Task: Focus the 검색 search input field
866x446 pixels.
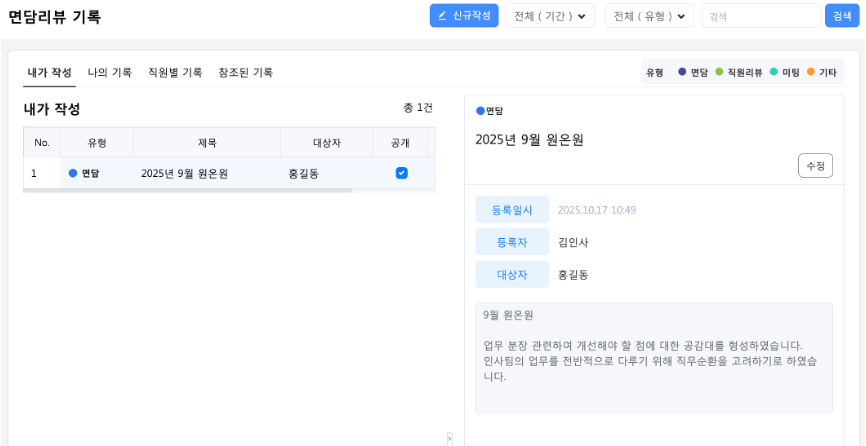Action: click(760, 16)
